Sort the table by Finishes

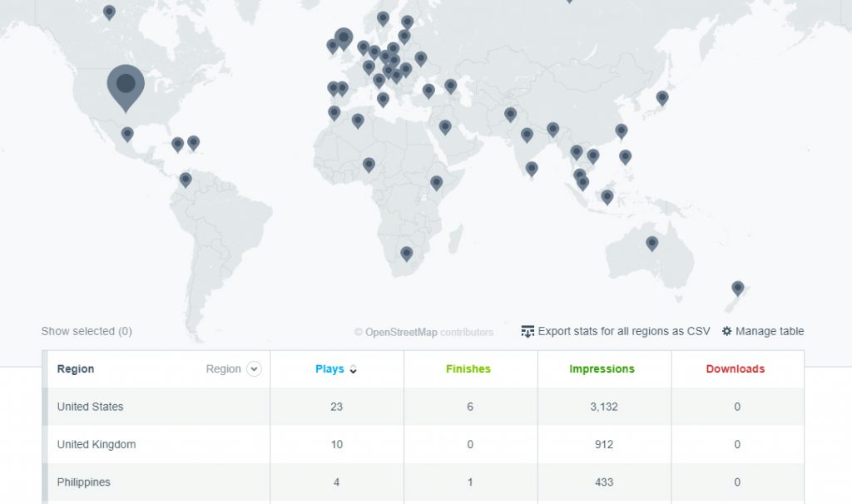click(468, 368)
